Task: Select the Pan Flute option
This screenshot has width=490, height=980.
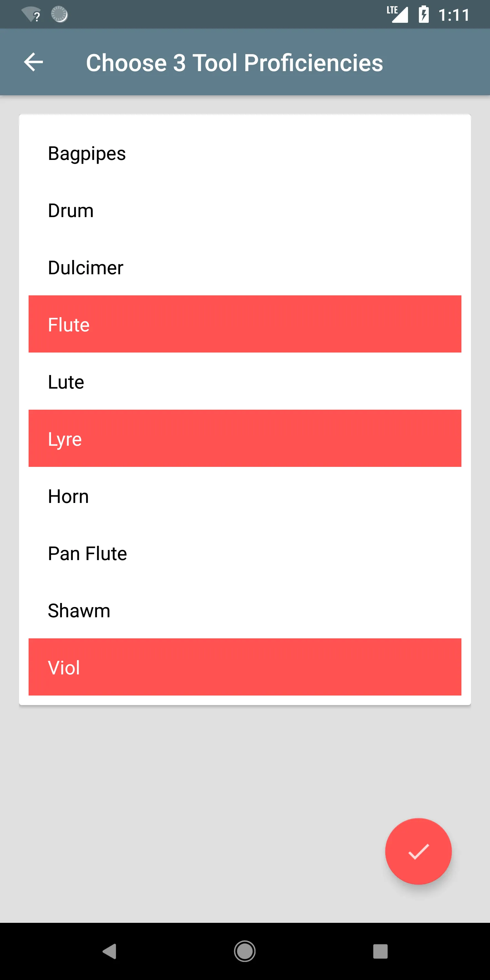Action: pyautogui.click(x=245, y=553)
